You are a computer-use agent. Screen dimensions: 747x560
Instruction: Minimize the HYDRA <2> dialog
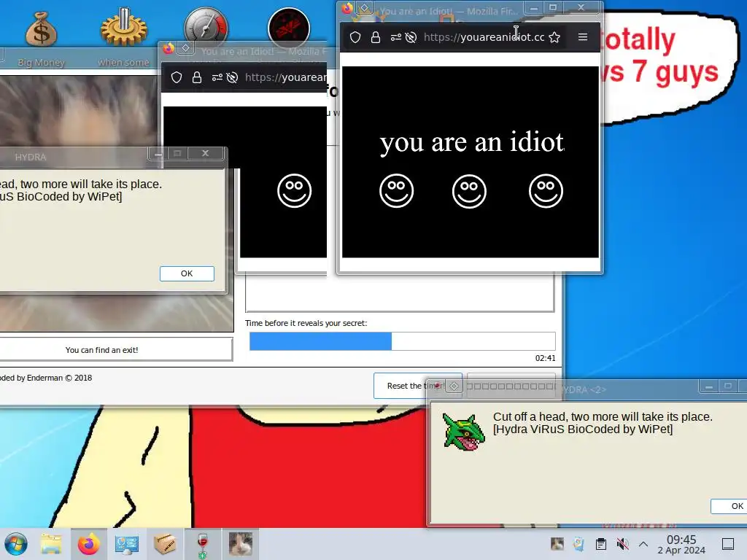[709, 386]
